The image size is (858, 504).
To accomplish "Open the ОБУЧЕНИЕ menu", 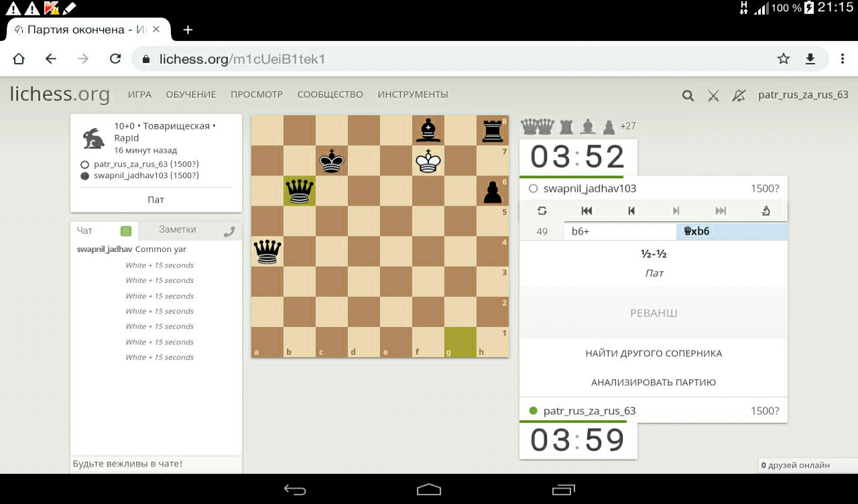I will [x=191, y=94].
